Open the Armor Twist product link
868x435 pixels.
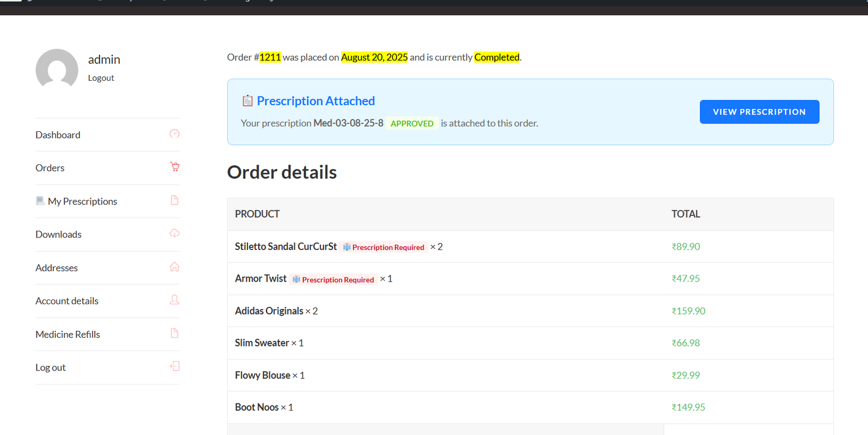click(x=260, y=279)
